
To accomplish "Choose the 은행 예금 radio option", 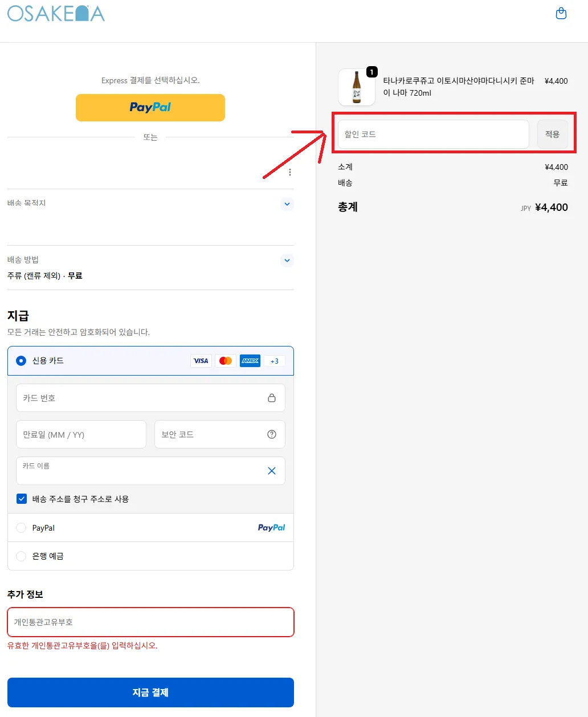I will coord(21,556).
